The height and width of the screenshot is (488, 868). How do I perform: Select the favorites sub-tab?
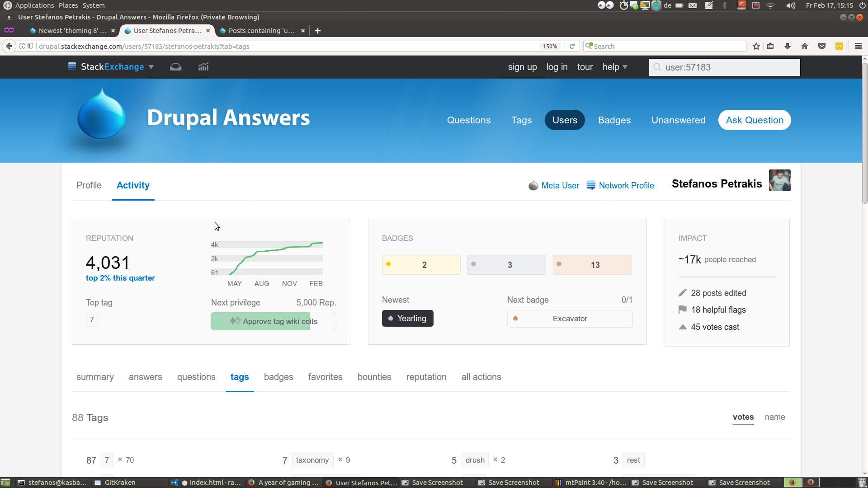tap(325, 377)
